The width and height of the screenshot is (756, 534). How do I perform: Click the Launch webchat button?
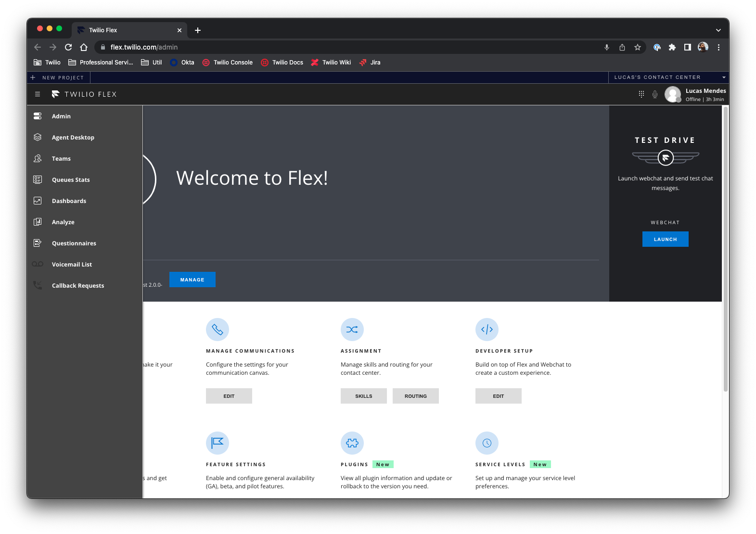click(666, 239)
